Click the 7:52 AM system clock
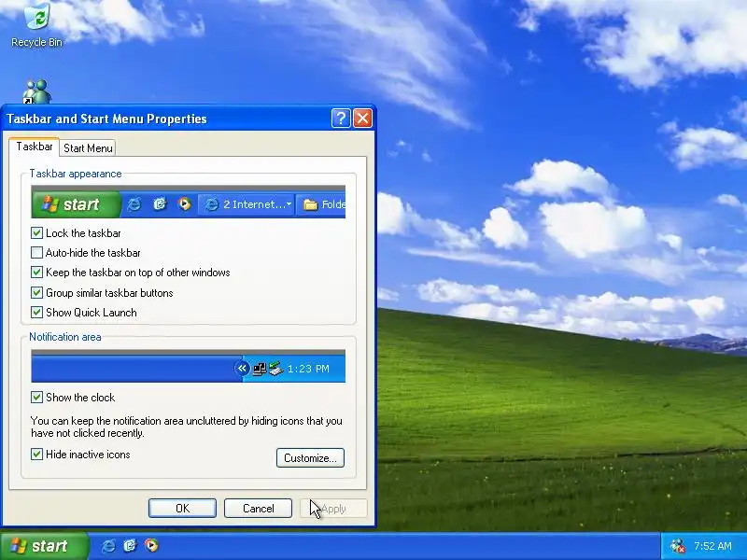Screen dimensions: 747x560 pos(712,546)
